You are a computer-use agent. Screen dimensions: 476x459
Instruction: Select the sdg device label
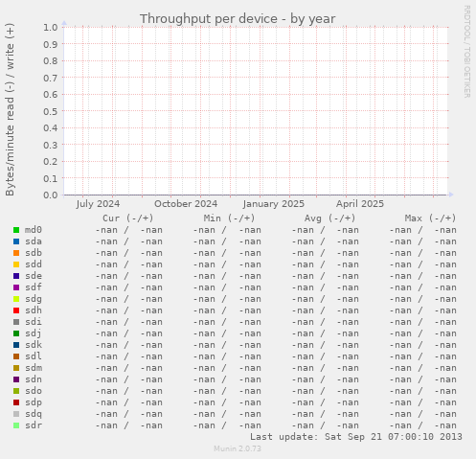coord(34,299)
